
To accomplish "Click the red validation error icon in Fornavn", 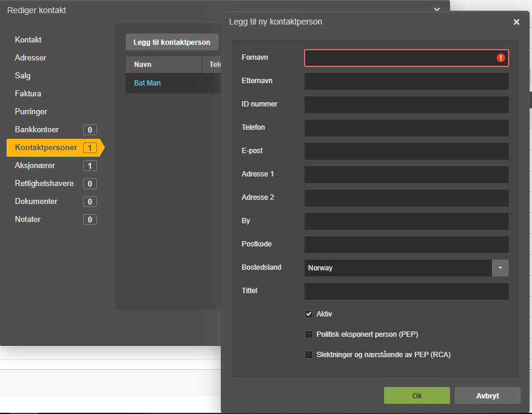I will (500, 57).
